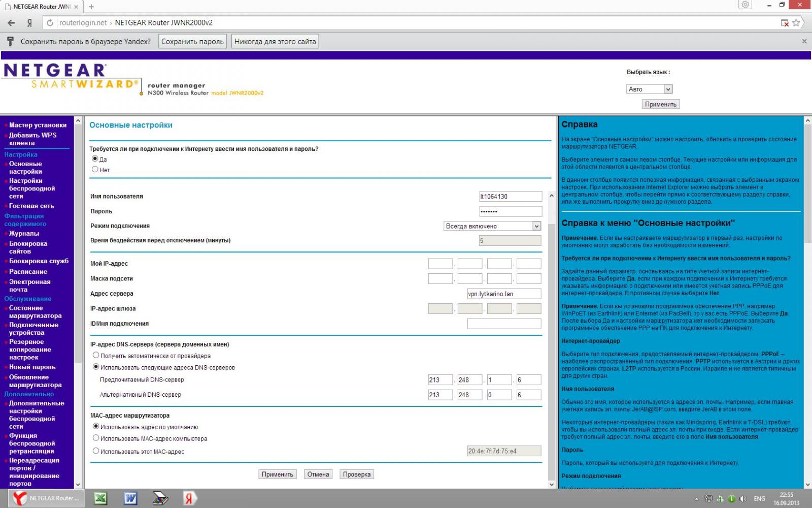
Task: Bookmark the page with the star icon
Action: click(796, 23)
